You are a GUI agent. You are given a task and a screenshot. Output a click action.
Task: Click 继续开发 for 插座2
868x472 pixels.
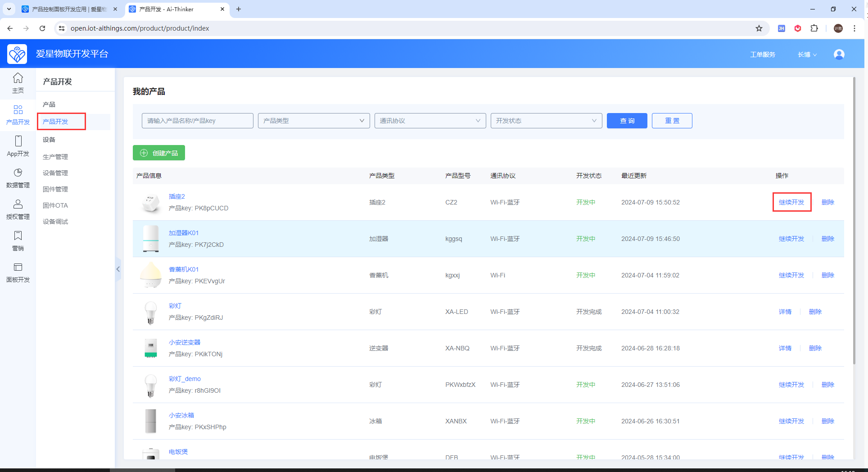[791, 202]
